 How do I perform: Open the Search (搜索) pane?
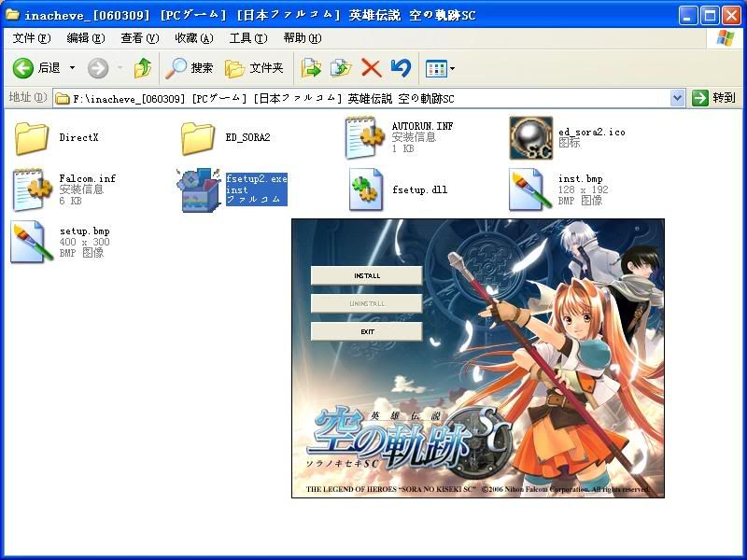click(x=190, y=68)
